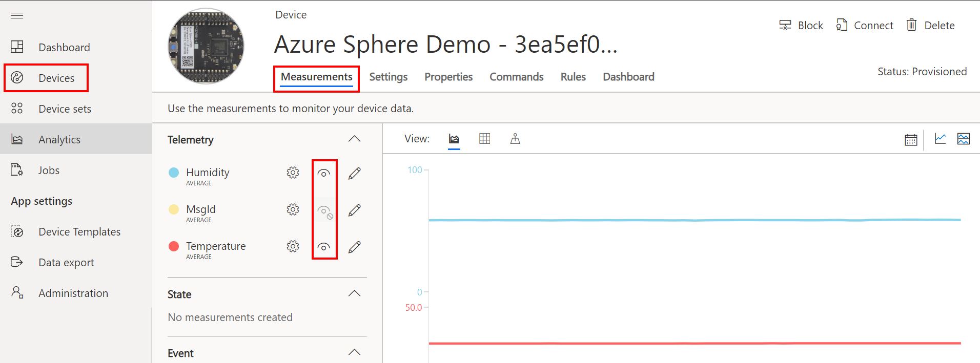The width and height of the screenshot is (980, 363).
Task: Switch to chart view icon
Action: click(454, 139)
